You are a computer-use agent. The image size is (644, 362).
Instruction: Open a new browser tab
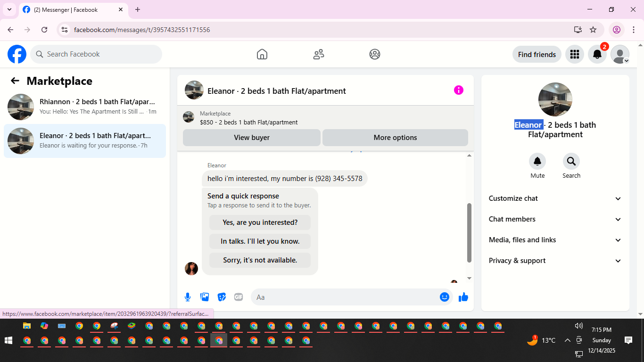[138, 9]
